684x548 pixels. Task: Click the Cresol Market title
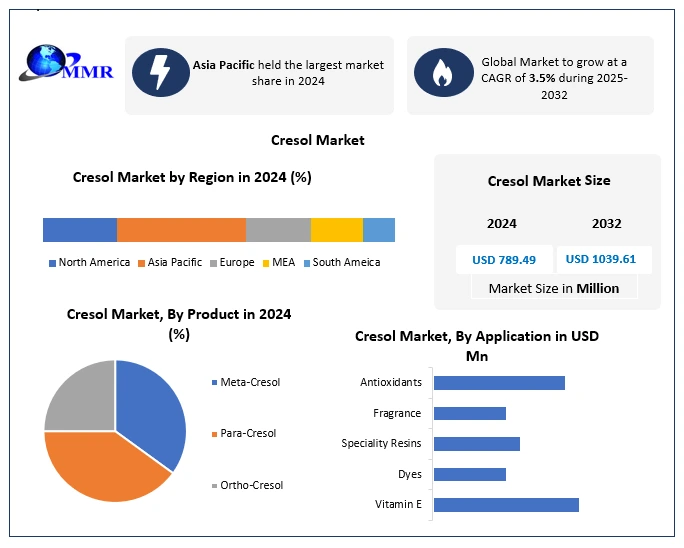(x=318, y=141)
